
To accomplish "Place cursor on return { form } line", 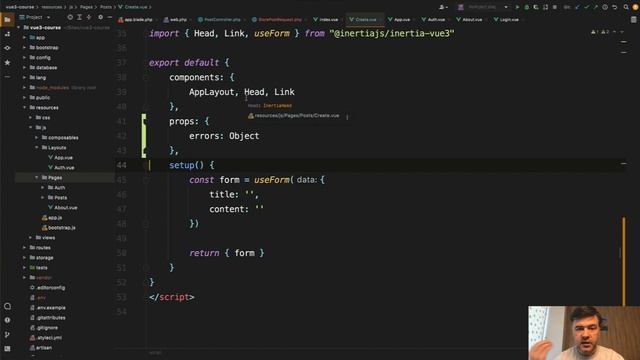I will tap(227, 253).
